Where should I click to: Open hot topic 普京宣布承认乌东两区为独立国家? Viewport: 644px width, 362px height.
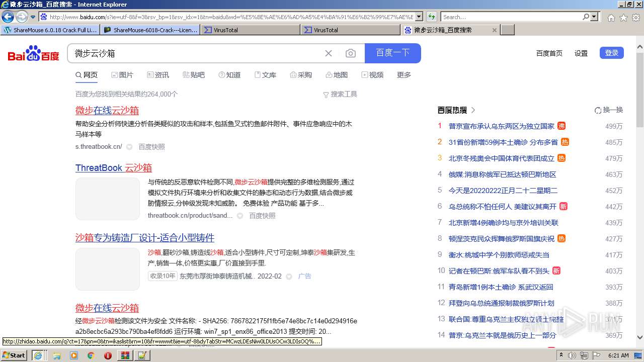coord(502,126)
